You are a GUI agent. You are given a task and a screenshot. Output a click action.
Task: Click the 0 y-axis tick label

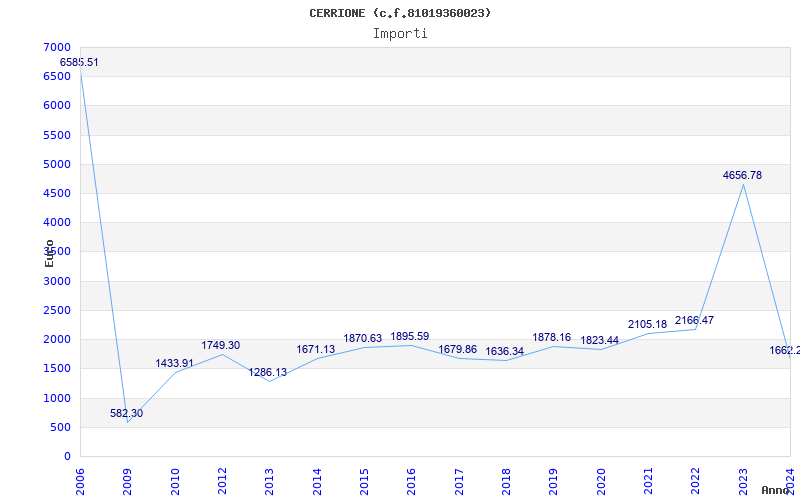coord(67,456)
